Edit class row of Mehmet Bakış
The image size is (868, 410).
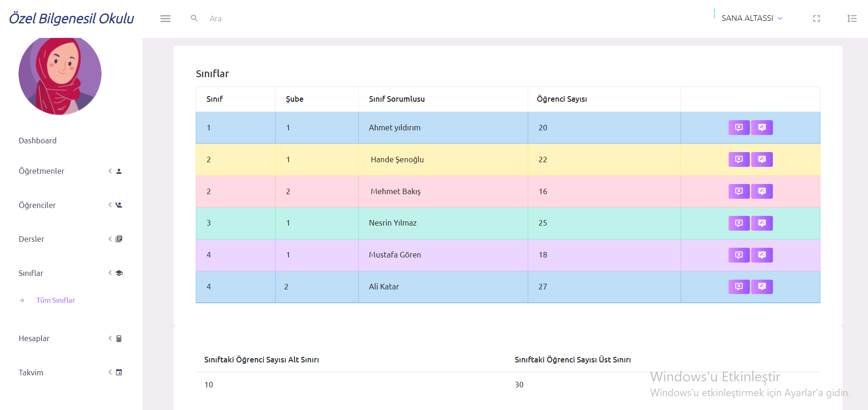click(762, 191)
